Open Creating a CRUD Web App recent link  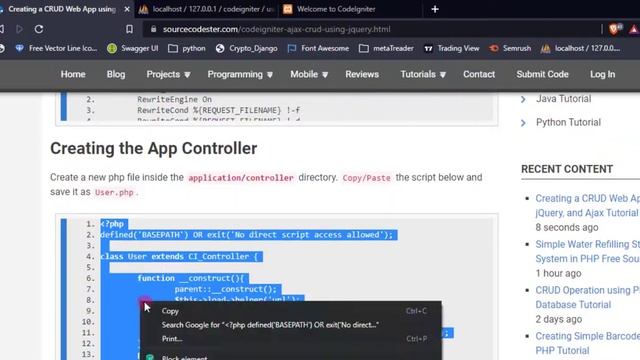click(x=587, y=205)
